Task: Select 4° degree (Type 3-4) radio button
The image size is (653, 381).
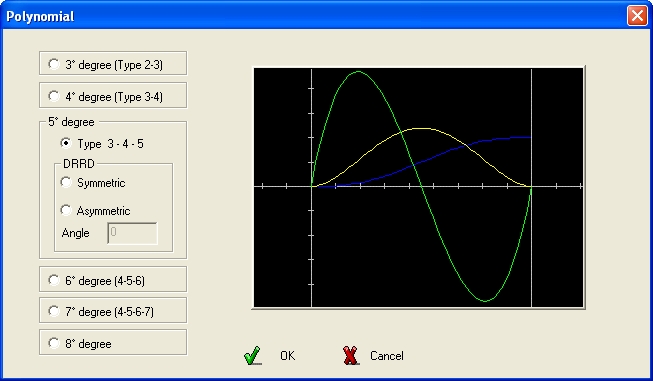Action: click(54, 96)
